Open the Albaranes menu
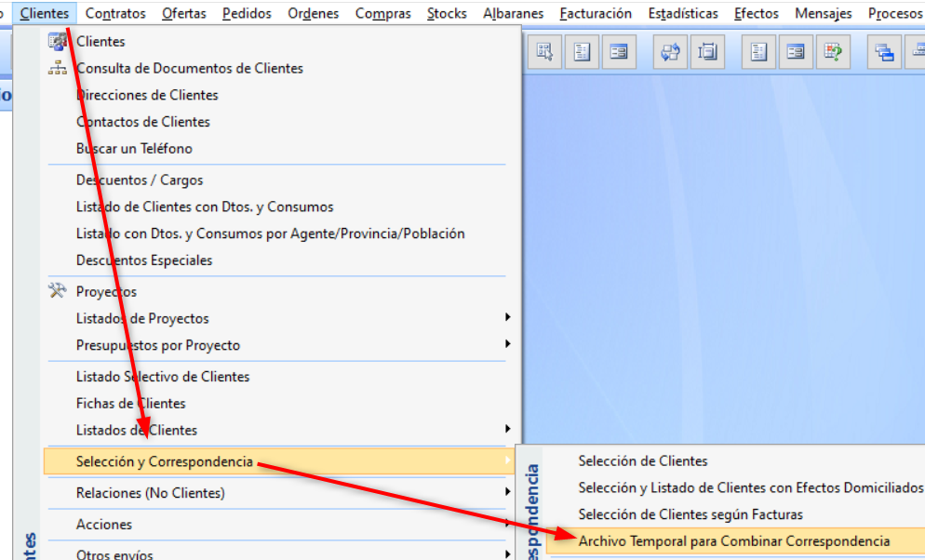Image resolution: width=925 pixels, height=560 pixels. click(513, 13)
